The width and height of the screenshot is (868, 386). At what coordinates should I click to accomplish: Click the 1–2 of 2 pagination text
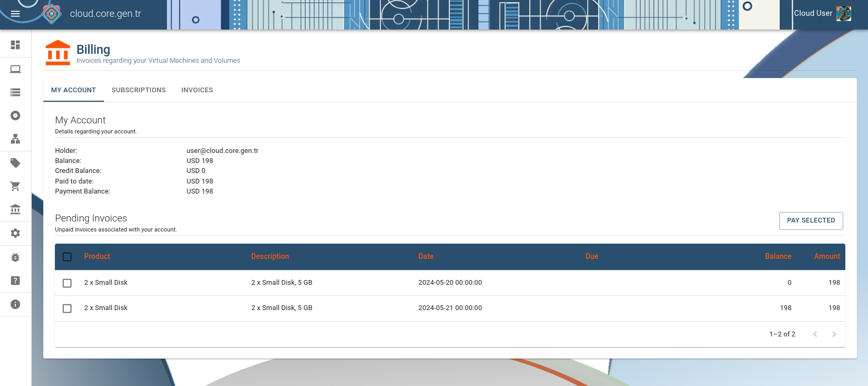[x=782, y=334]
